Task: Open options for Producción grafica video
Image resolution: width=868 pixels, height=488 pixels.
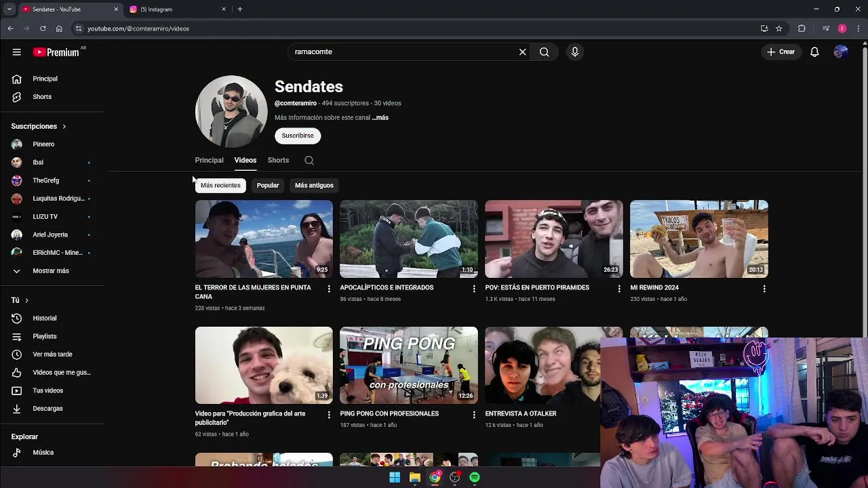Action: click(329, 415)
